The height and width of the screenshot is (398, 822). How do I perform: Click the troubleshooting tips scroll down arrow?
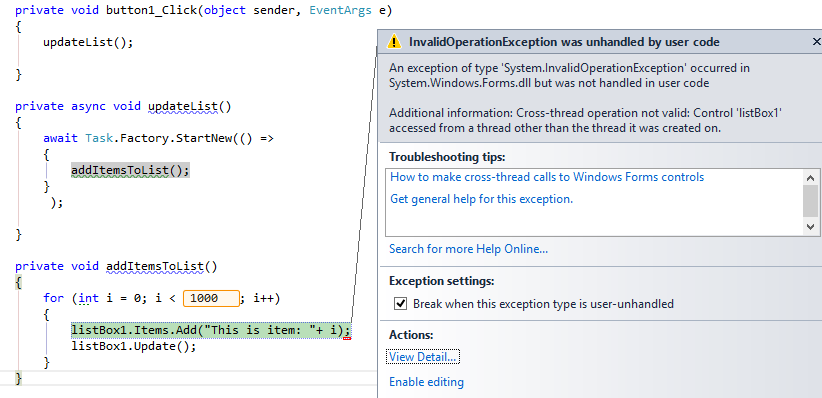point(810,227)
